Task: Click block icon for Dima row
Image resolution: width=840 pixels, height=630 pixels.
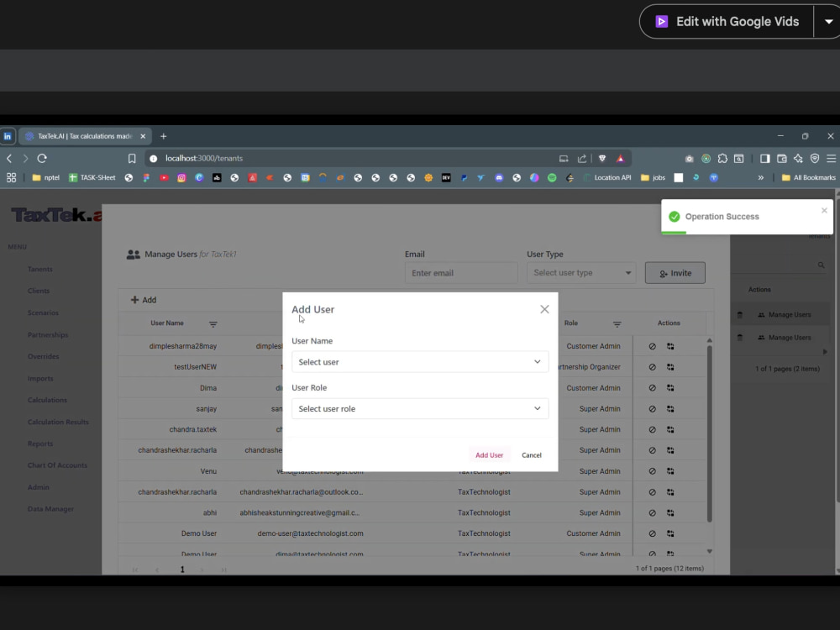Action: tap(652, 388)
